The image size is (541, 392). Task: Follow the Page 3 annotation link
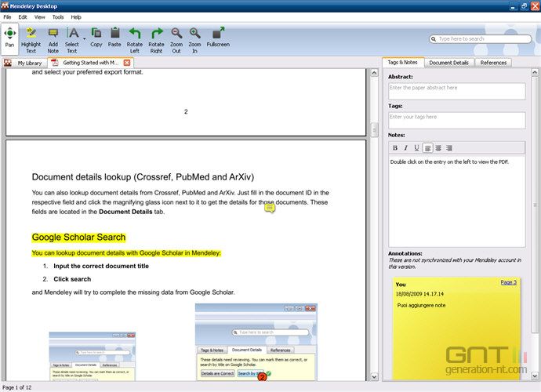coord(508,282)
